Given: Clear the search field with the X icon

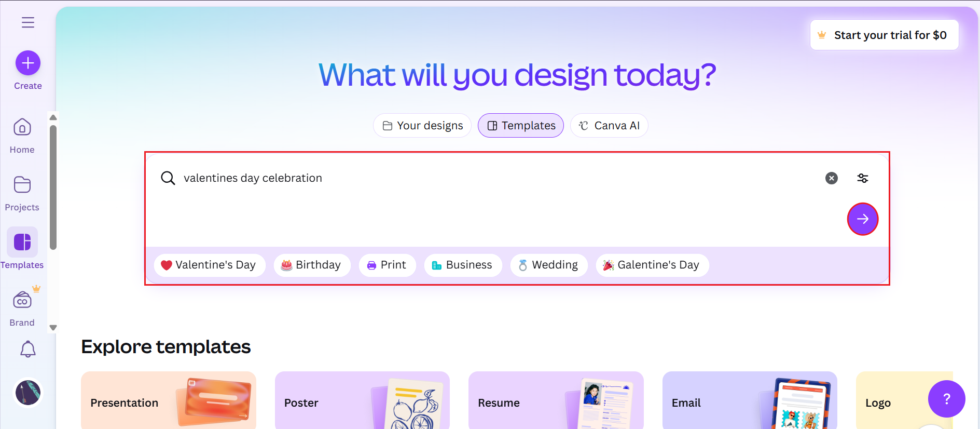Looking at the screenshot, I should [832, 178].
